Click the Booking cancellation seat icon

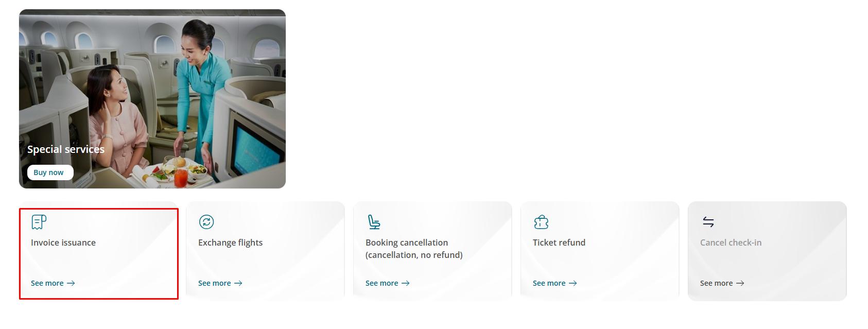coord(374,222)
